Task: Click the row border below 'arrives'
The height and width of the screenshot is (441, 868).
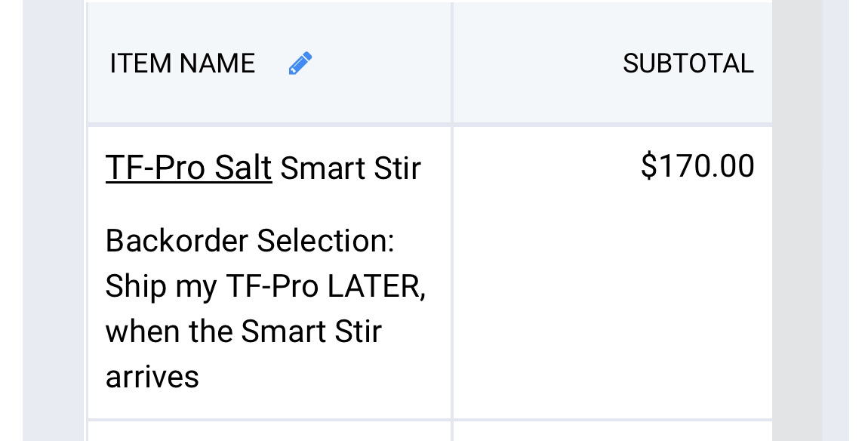Action: pyautogui.click(x=269, y=420)
